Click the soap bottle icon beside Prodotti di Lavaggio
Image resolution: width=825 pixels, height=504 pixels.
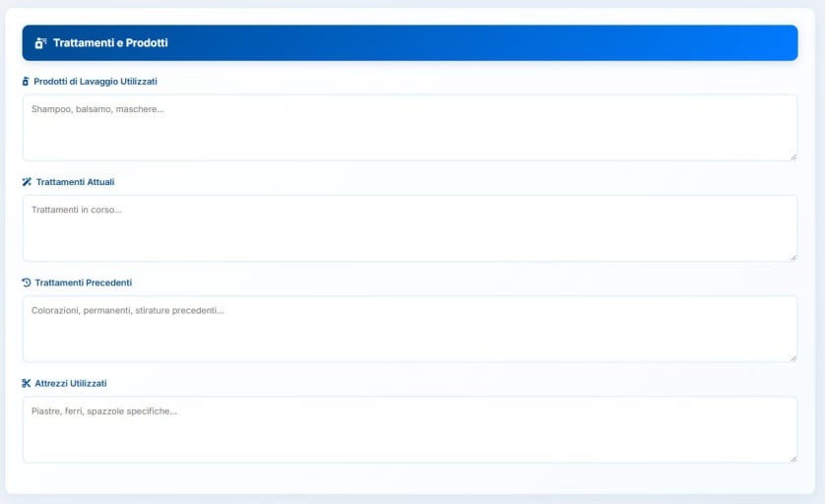(x=26, y=82)
